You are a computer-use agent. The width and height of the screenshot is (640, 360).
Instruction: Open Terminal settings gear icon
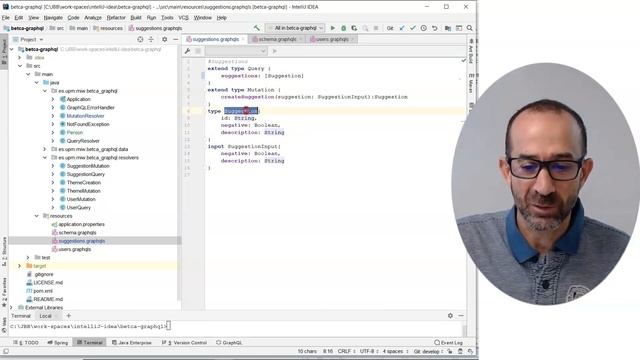pyautogui.click(x=450, y=316)
